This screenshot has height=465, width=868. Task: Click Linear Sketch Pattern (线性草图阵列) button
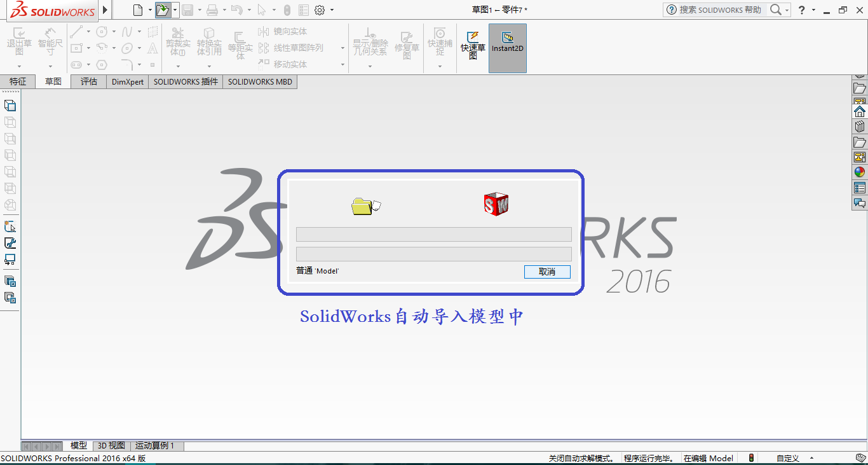click(291, 48)
